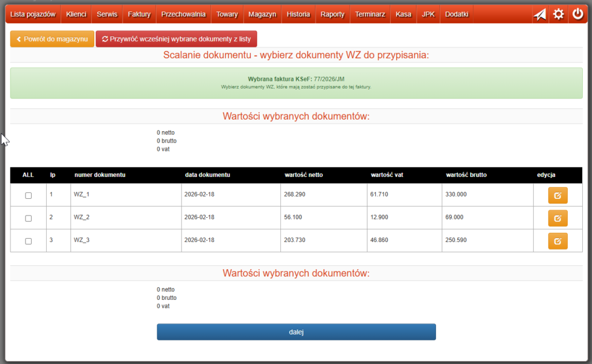Open the Kasa menu

tap(404, 14)
